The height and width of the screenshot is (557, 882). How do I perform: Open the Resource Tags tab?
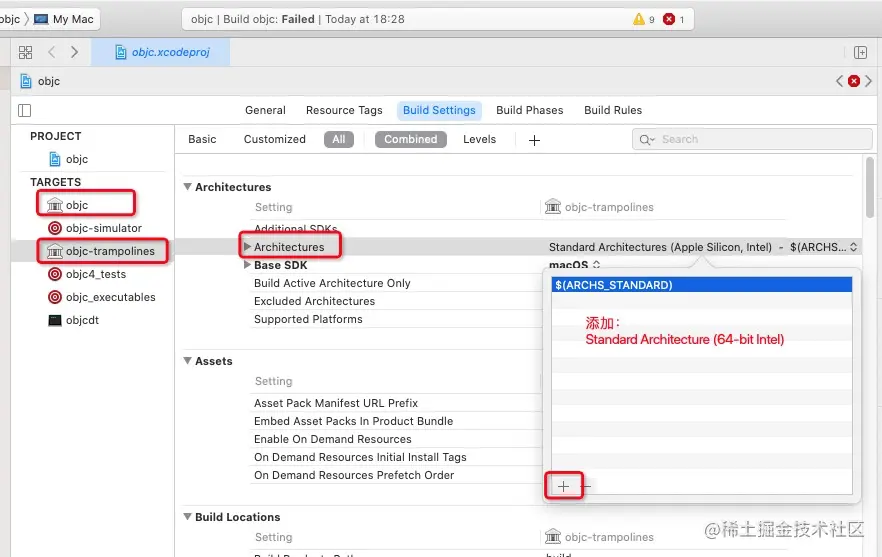point(344,110)
